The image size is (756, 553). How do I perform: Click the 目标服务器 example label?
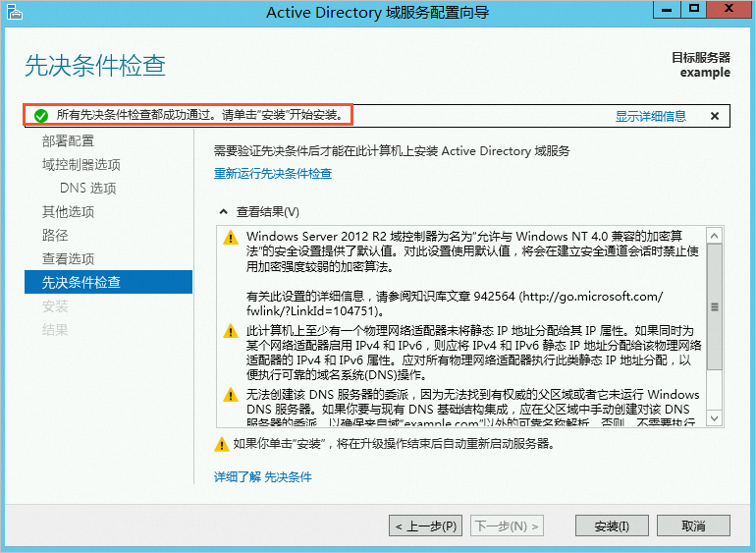(701, 65)
